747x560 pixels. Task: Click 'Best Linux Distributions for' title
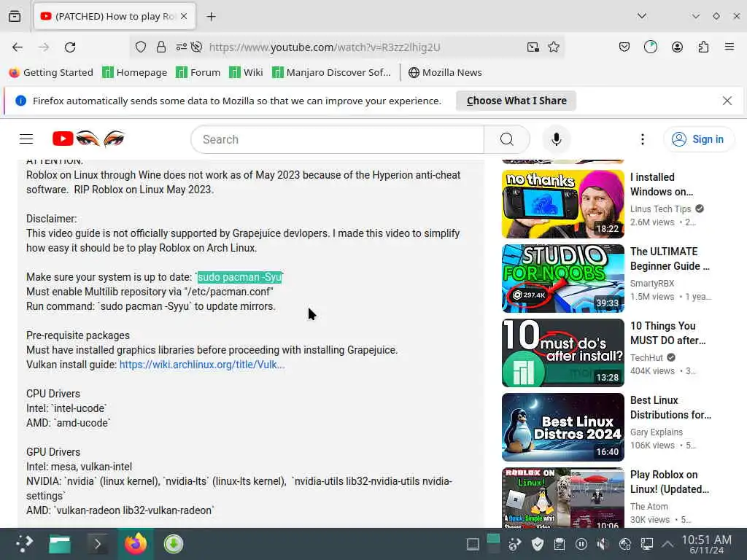tap(671, 407)
